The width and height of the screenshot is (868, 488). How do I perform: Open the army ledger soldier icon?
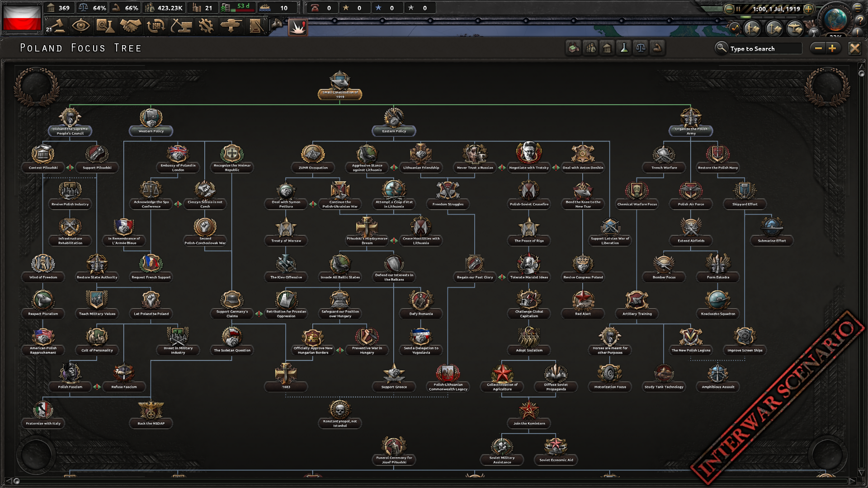752,28
